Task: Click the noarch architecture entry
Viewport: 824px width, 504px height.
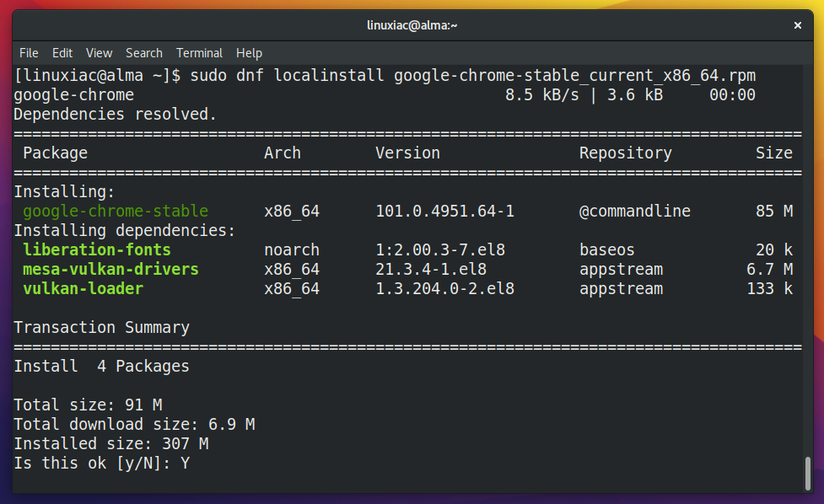Action: point(292,250)
